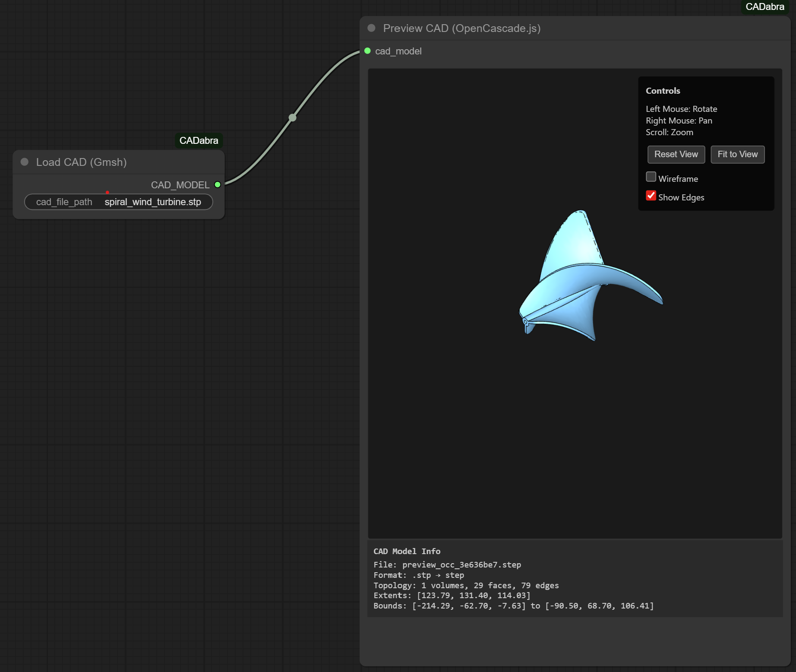The width and height of the screenshot is (796, 672).
Task: Enable the Wireframe checkbox
Action: (651, 177)
